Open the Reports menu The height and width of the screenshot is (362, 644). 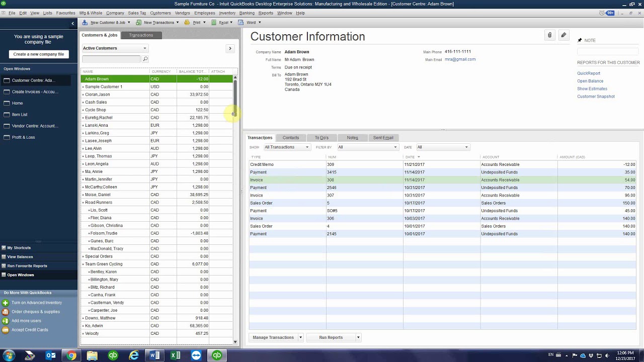[266, 13]
